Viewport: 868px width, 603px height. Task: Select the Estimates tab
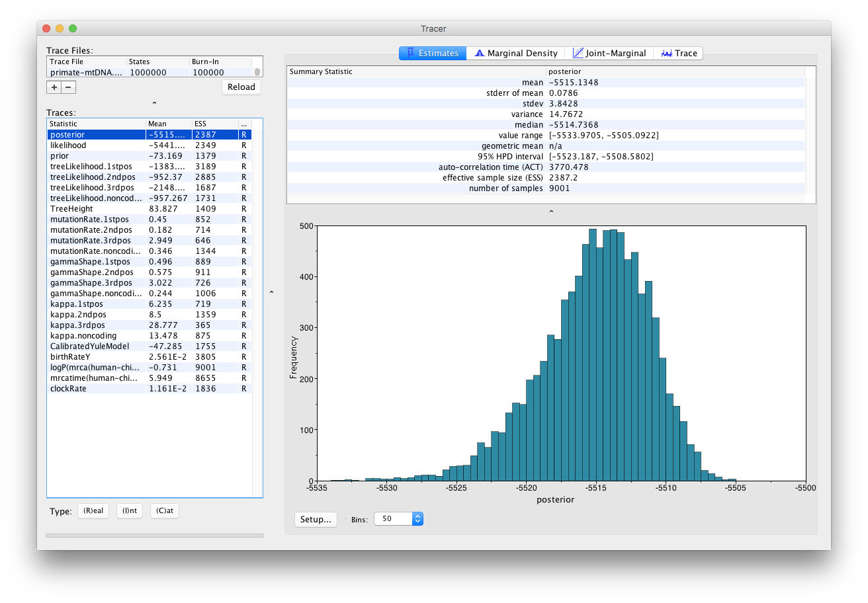(433, 53)
